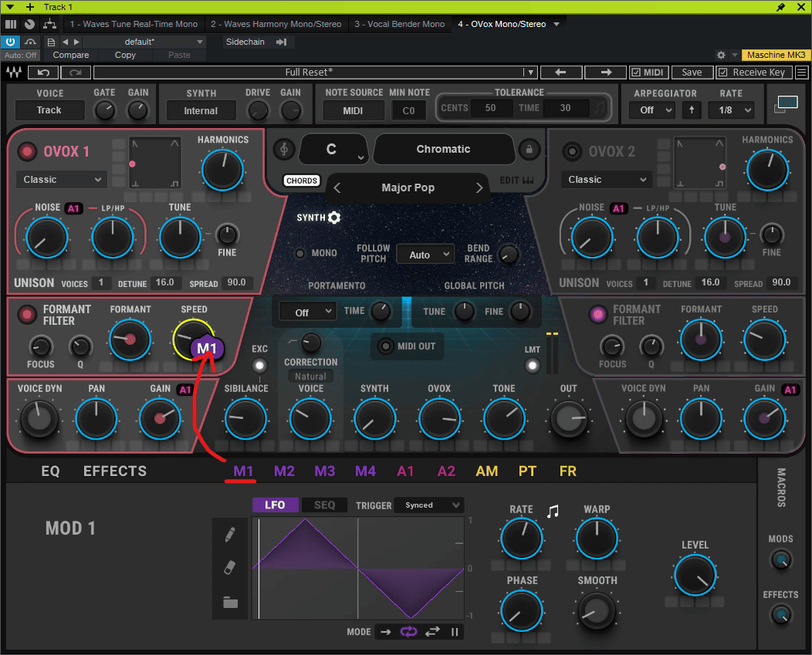Select the pencil draw tool in MOD 1

(x=230, y=534)
